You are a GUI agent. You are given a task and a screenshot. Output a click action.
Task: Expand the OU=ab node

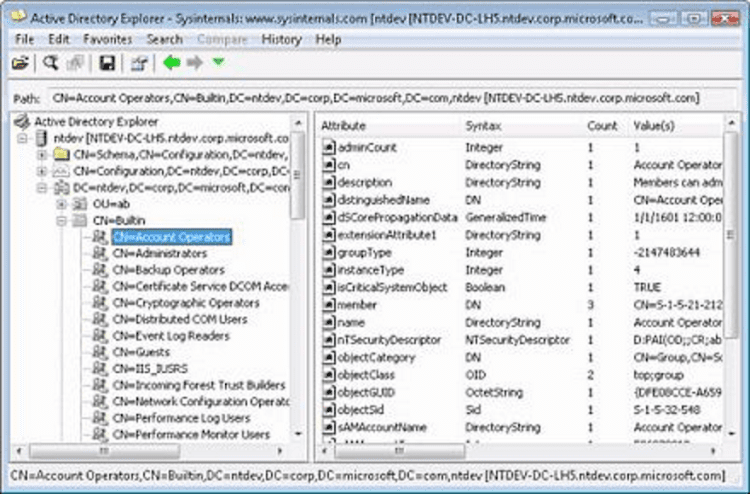[x=61, y=204]
